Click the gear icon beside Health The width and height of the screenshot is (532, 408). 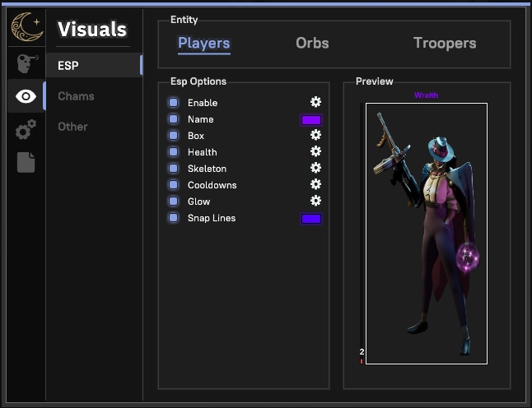pos(315,151)
